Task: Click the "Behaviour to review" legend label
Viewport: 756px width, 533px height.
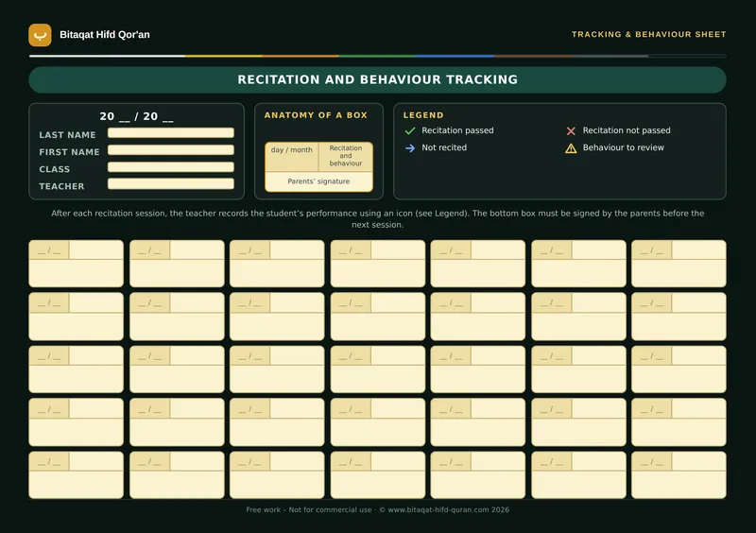Action: 623,147
